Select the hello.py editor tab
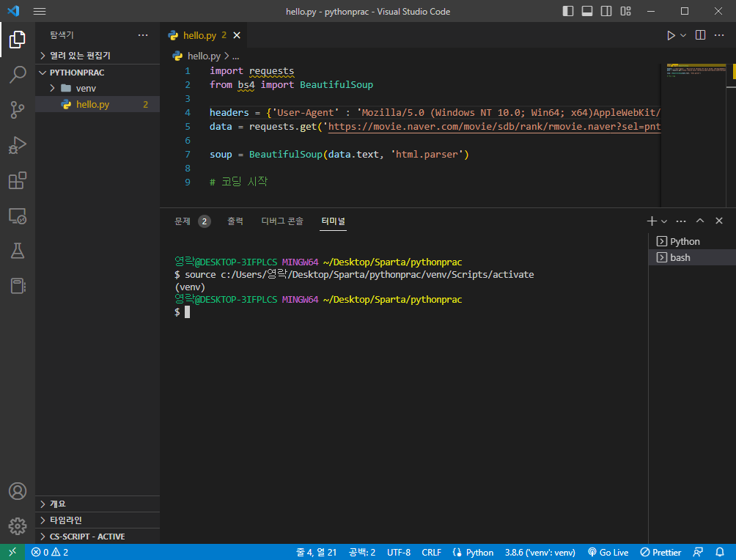Screen dimensions: 736x560 [x=204, y=35]
